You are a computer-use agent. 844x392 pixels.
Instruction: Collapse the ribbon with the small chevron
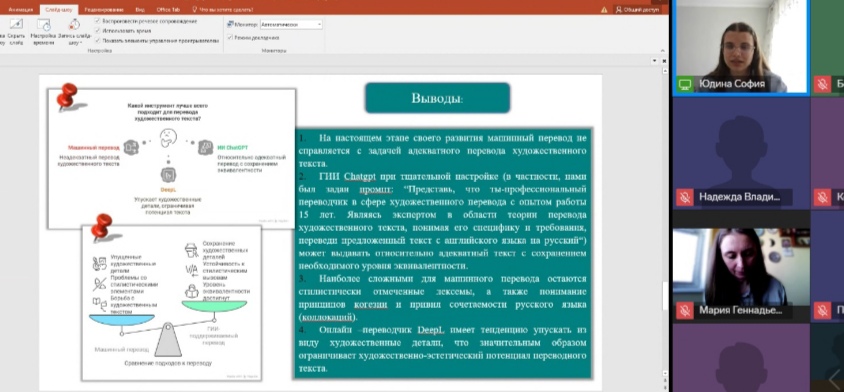[663, 50]
